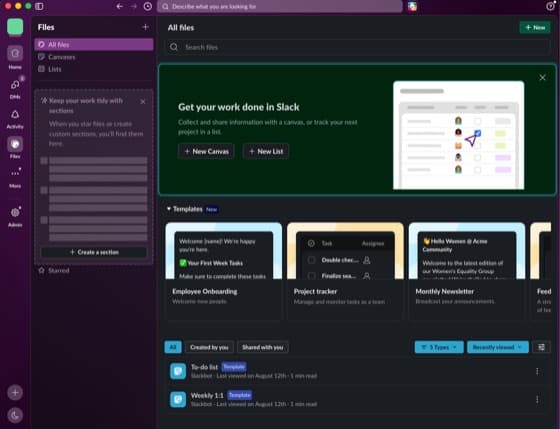Go forward with the right arrow
The image size is (560, 429).
tap(134, 6)
